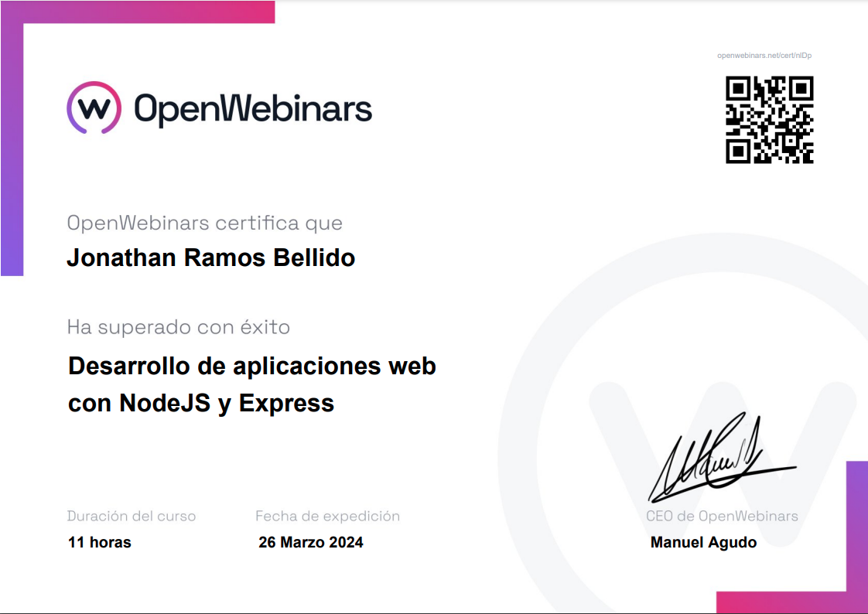Click the 'Fecha de expedición' label
The height and width of the screenshot is (614, 868).
[327, 516]
